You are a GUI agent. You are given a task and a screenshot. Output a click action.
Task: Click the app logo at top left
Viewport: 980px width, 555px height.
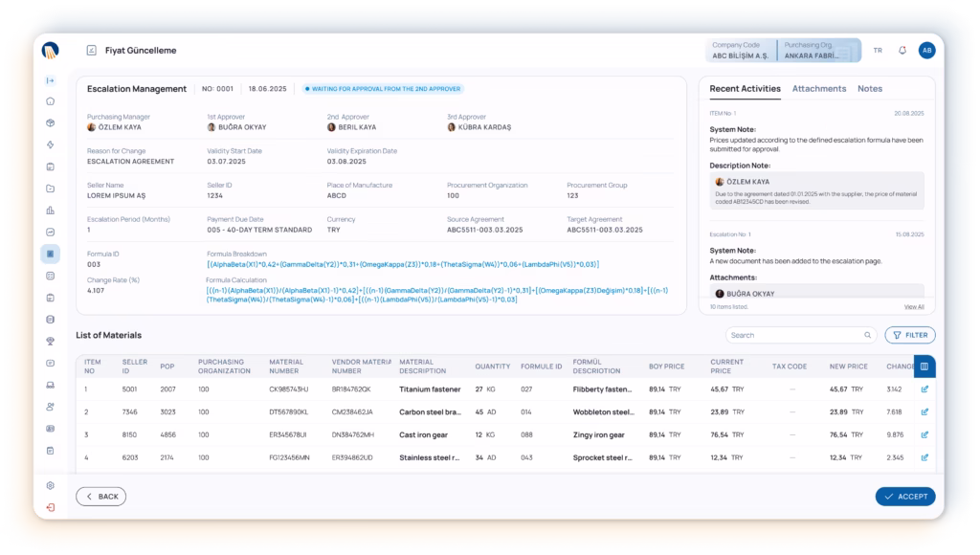click(51, 51)
